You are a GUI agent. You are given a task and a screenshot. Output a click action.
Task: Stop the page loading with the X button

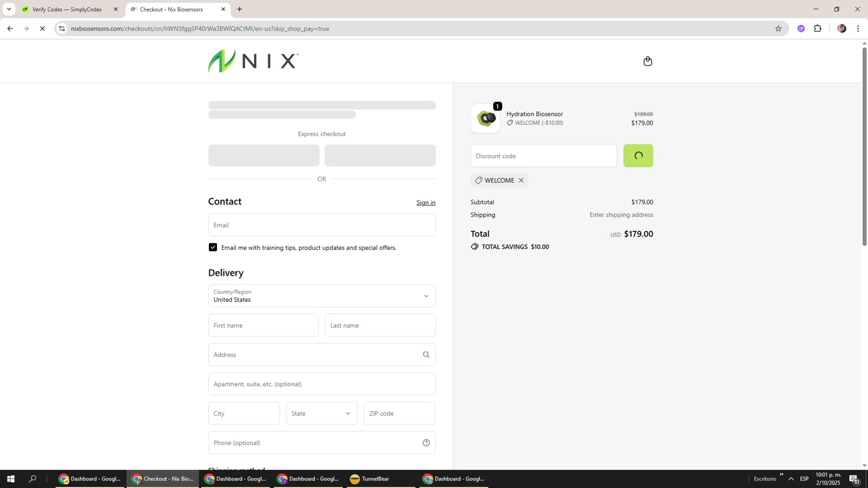pos(42,28)
